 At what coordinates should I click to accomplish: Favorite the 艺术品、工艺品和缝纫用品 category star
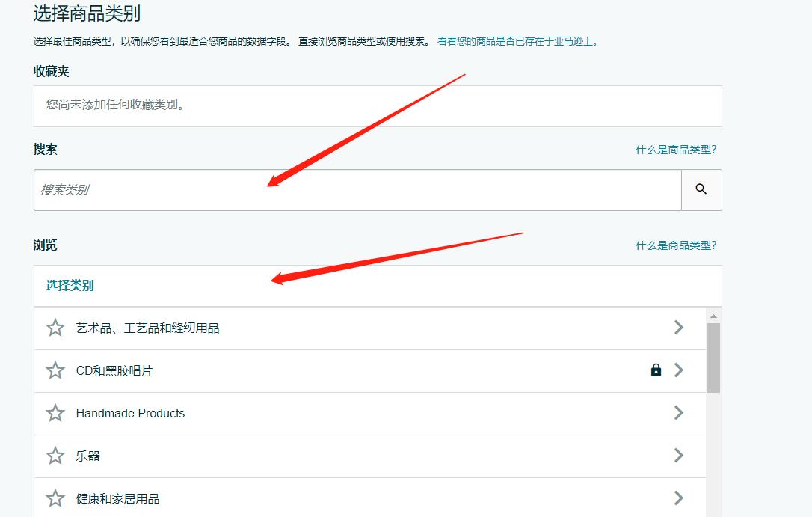[55, 328]
